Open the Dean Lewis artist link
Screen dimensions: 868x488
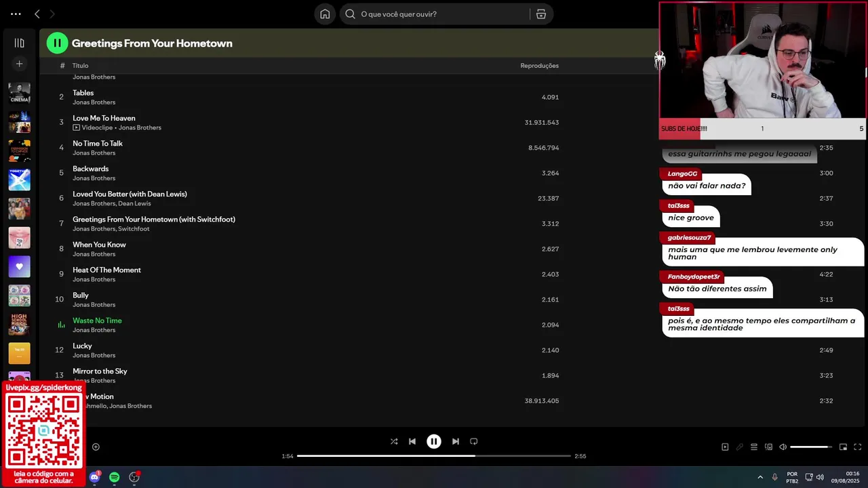134,203
